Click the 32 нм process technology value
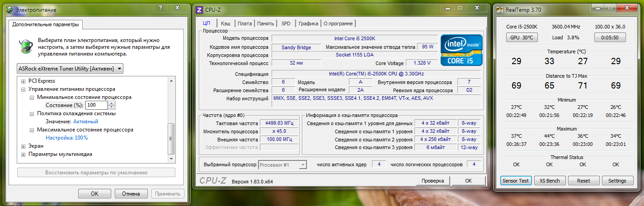This screenshot has width=644, height=206. click(296, 63)
